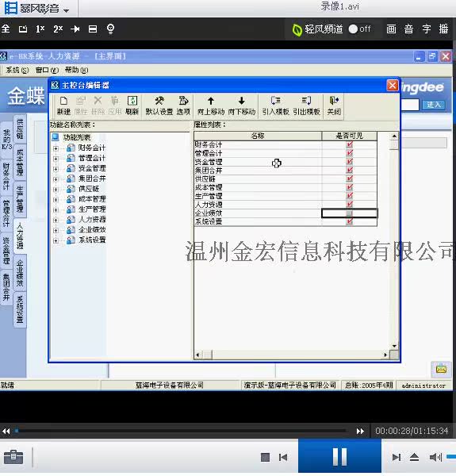456x476 pixels.
Task: Expand the 生产管理 tree node
Action: 56,209
